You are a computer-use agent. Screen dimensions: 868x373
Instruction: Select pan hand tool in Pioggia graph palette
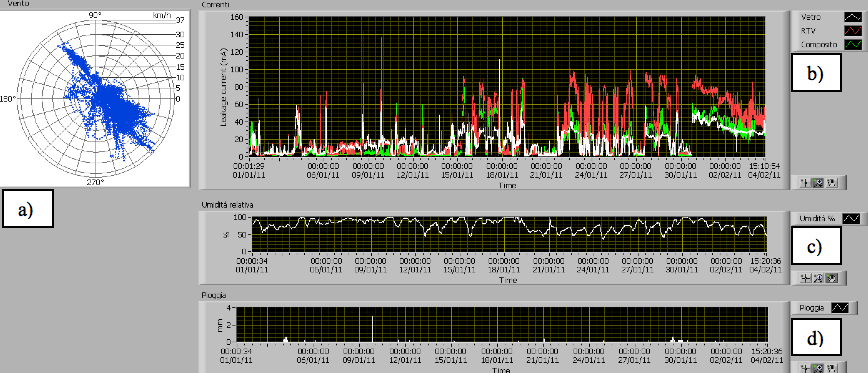833,367
